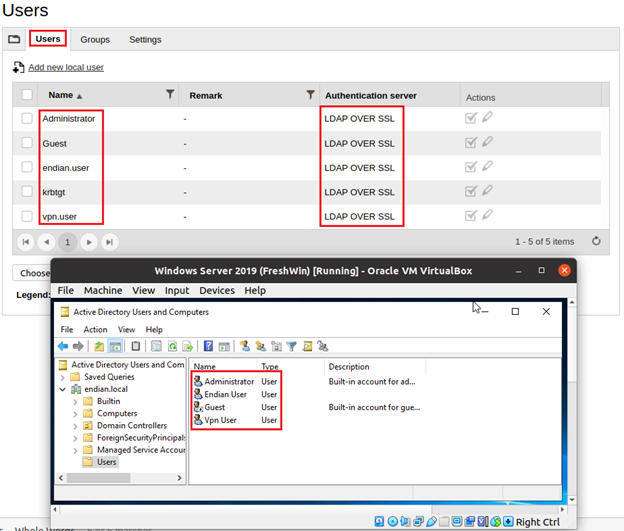The width and height of the screenshot is (624, 531).
Task: Click the Export List toolbar icon
Action: 187,346
